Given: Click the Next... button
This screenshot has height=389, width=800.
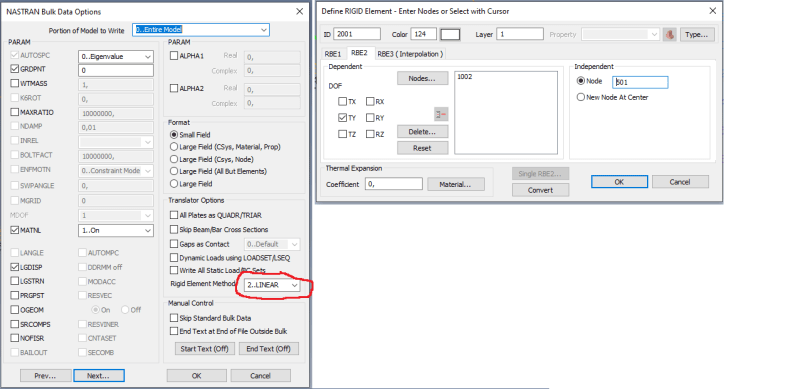Looking at the screenshot, I should pyautogui.click(x=98, y=376).
